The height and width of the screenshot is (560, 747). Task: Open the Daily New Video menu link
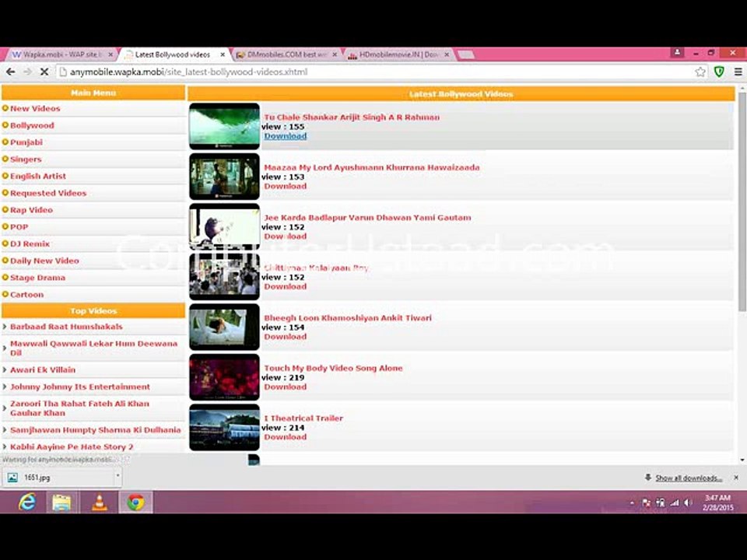[x=44, y=261]
